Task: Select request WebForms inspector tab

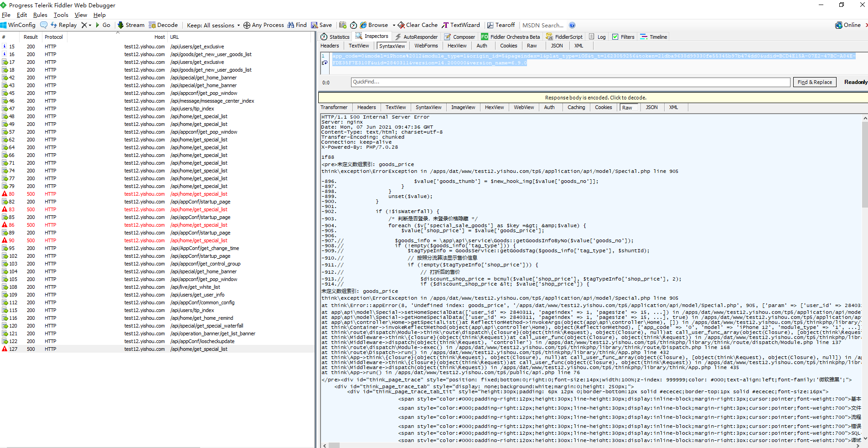Action: point(426,46)
